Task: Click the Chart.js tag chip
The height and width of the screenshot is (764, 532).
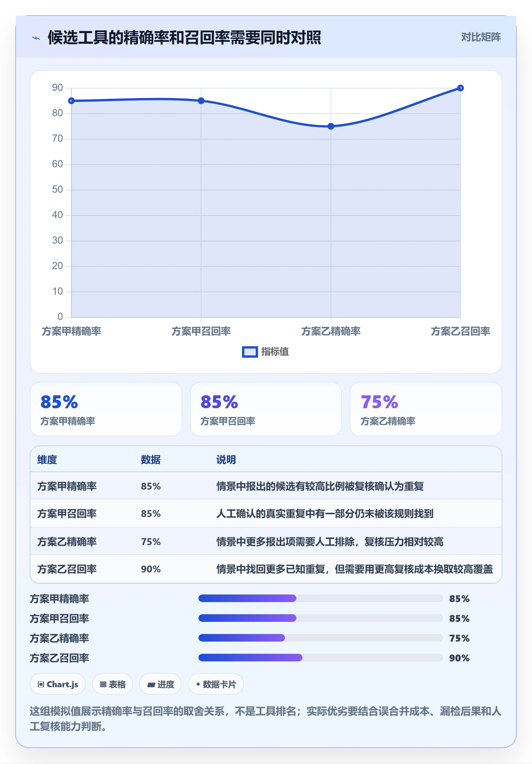Action: (58, 684)
